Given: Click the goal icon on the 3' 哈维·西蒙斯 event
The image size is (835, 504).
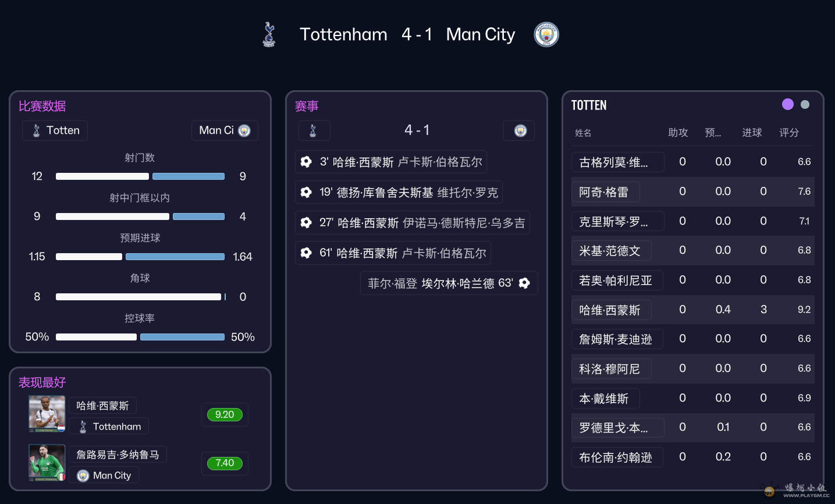Looking at the screenshot, I should tap(306, 162).
